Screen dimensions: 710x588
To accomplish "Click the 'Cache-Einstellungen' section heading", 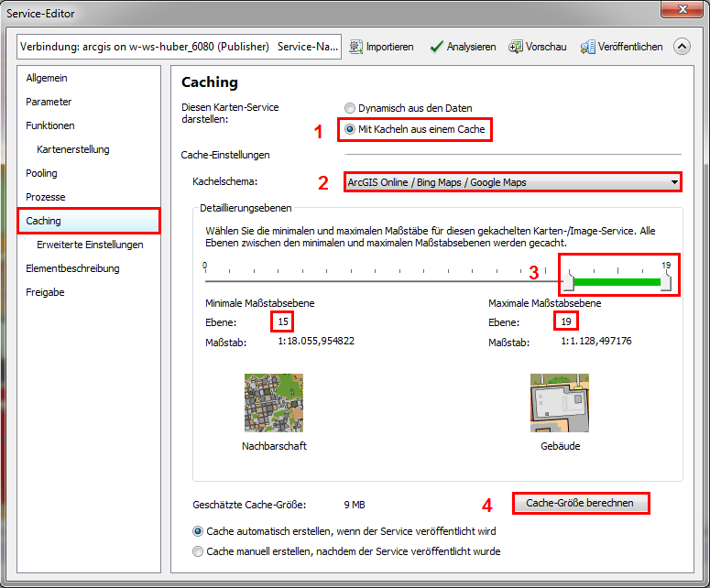I will pos(225,156).
